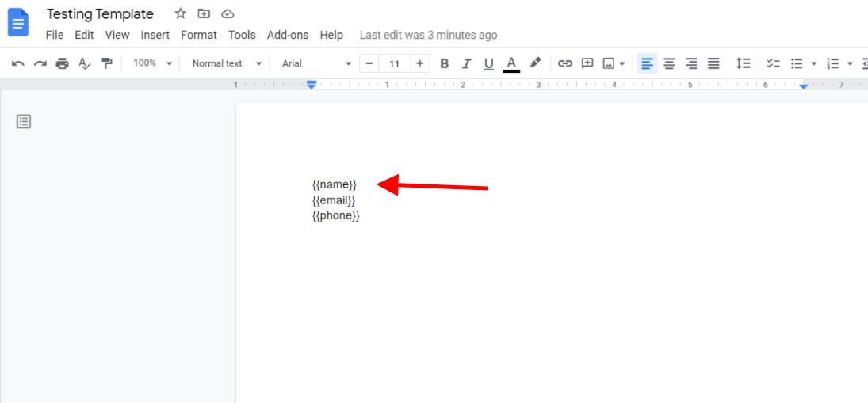
Task: Open the Arial font dropdown
Action: [316, 63]
